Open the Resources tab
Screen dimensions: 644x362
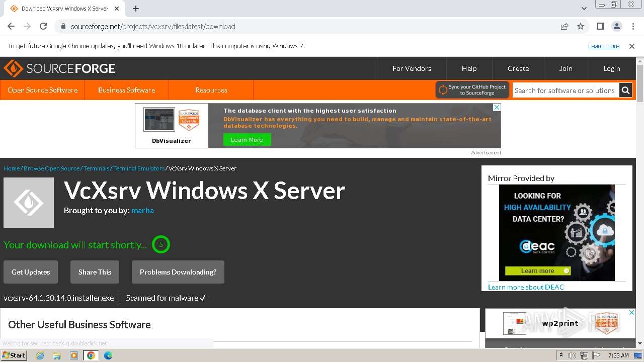pos(211,90)
